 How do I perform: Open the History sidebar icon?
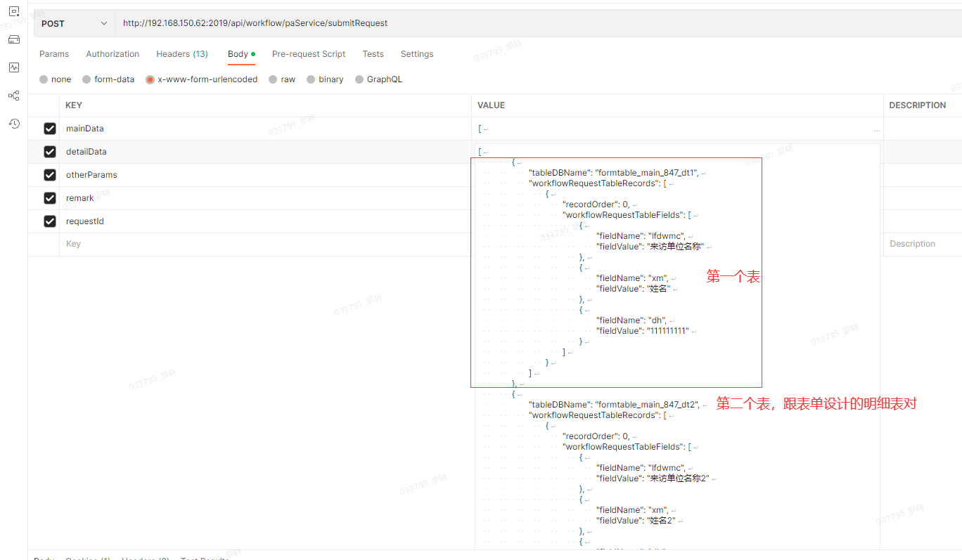click(x=14, y=124)
